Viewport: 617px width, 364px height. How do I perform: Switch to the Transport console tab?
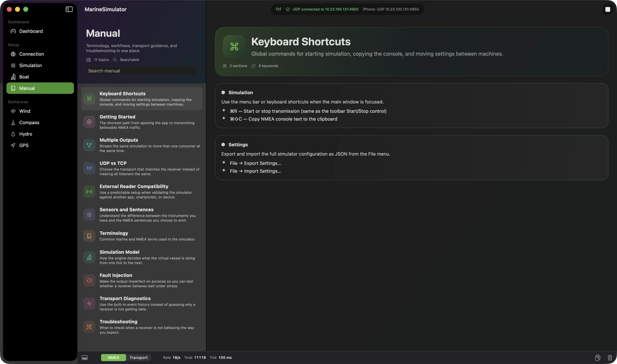point(139,358)
